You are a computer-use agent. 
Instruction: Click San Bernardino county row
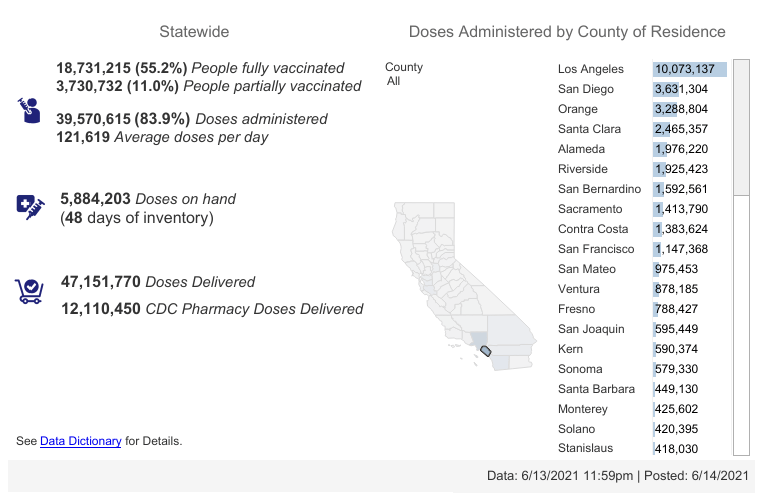599,189
